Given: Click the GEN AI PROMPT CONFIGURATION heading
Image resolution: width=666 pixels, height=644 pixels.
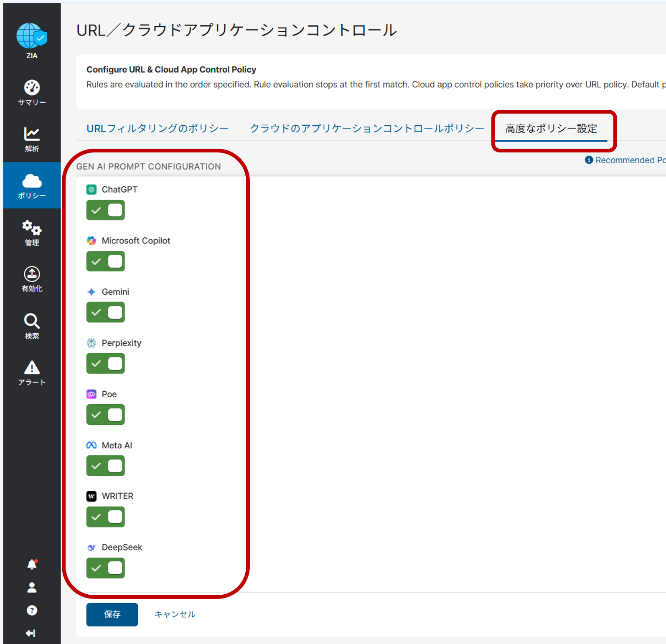Looking at the screenshot, I should (148, 167).
